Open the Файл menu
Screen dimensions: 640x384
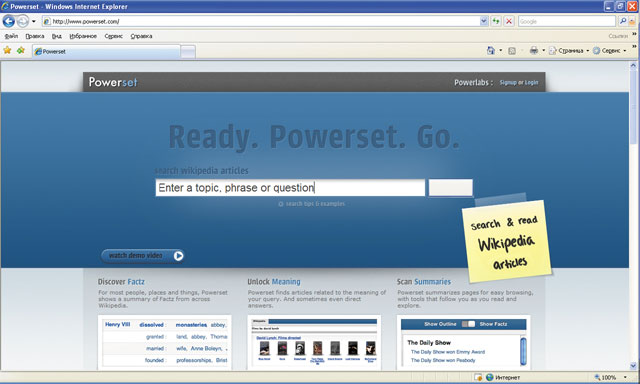pos(11,36)
